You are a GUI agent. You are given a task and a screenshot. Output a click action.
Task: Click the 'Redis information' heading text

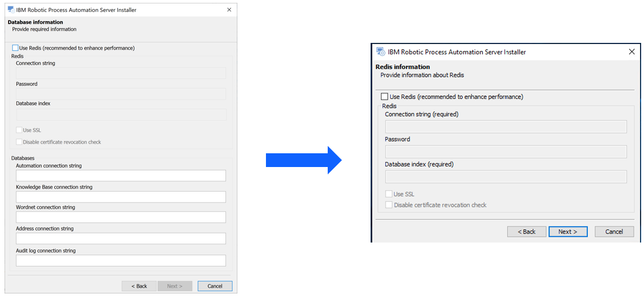[403, 67]
